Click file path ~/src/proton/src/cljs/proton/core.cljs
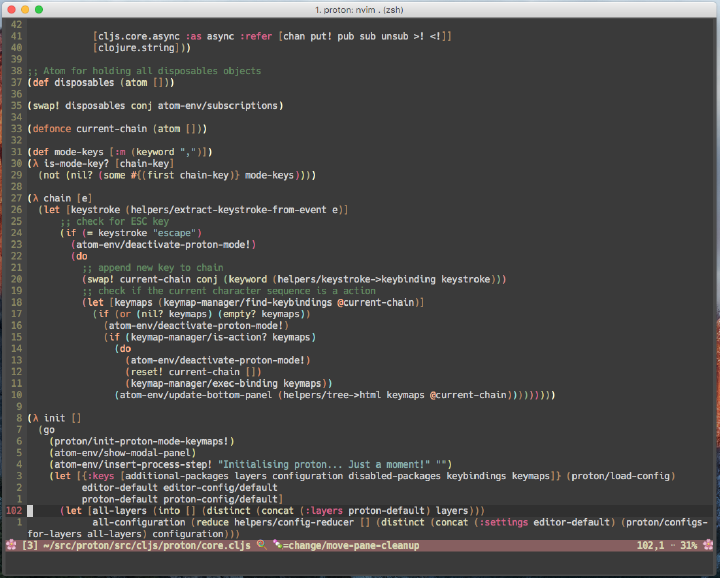This screenshot has width=720, height=578. click(147, 545)
